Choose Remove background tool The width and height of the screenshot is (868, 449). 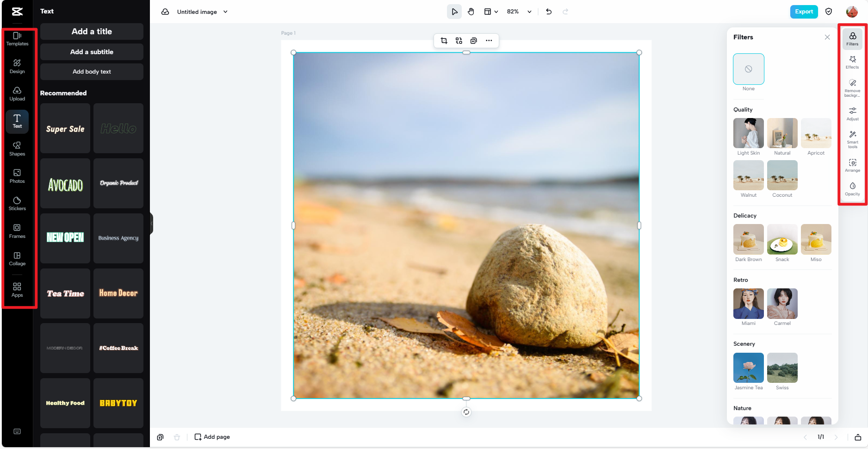coord(852,88)
